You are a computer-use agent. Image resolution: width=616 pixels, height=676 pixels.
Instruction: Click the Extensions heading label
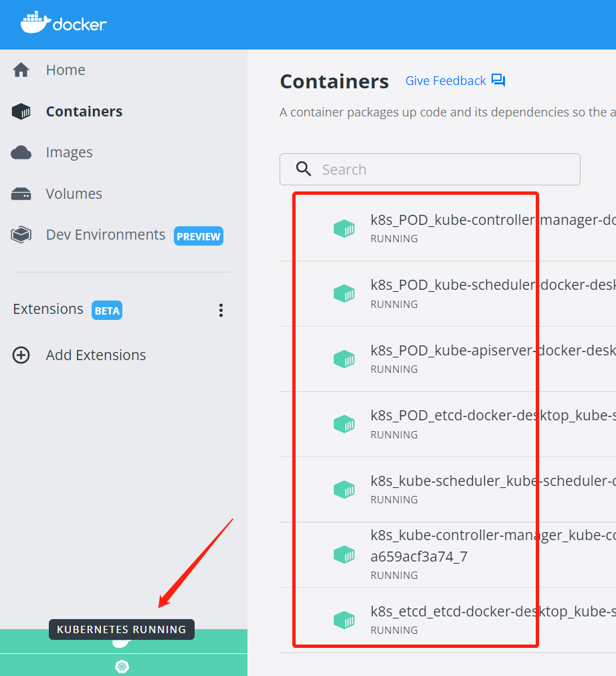click(48, 309)
